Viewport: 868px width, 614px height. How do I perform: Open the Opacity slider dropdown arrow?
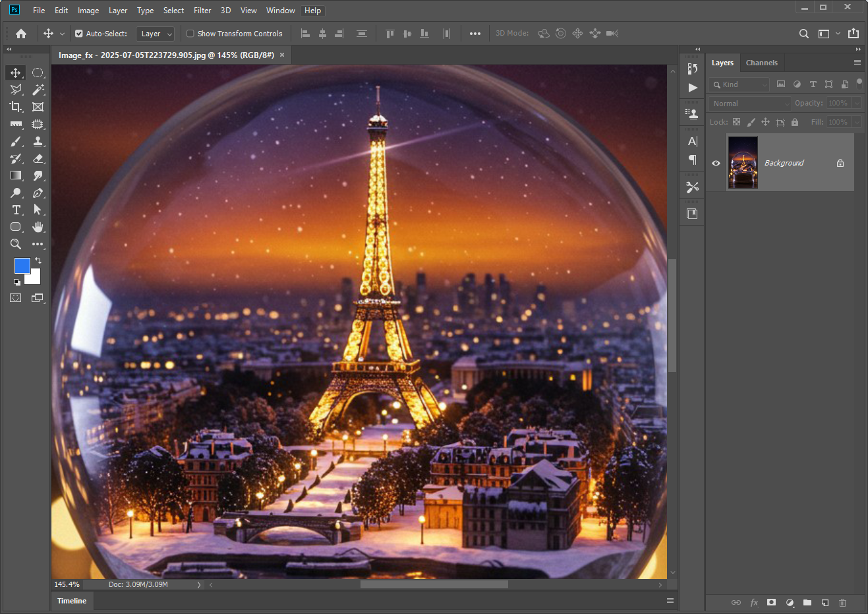857,104
